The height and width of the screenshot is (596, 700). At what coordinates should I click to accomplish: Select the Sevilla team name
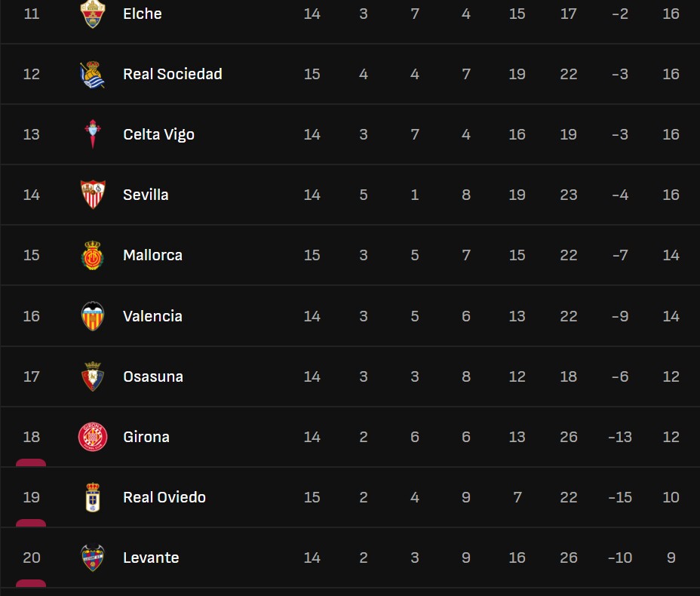[146, 195]
